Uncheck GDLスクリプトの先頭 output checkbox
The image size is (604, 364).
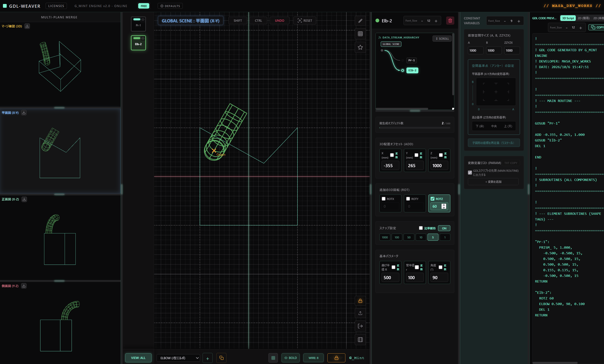pyautogui.click(x=470, y=172)
